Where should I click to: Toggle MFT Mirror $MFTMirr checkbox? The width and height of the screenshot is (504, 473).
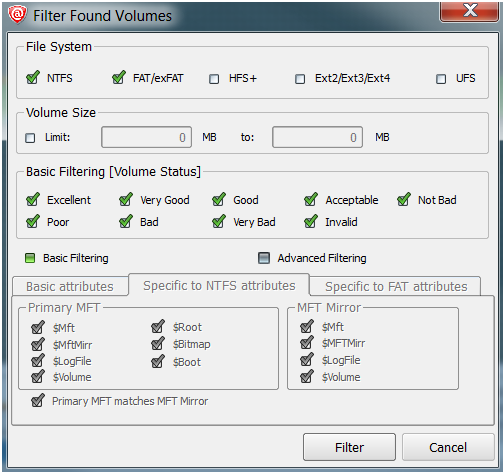tap(307, 343)
